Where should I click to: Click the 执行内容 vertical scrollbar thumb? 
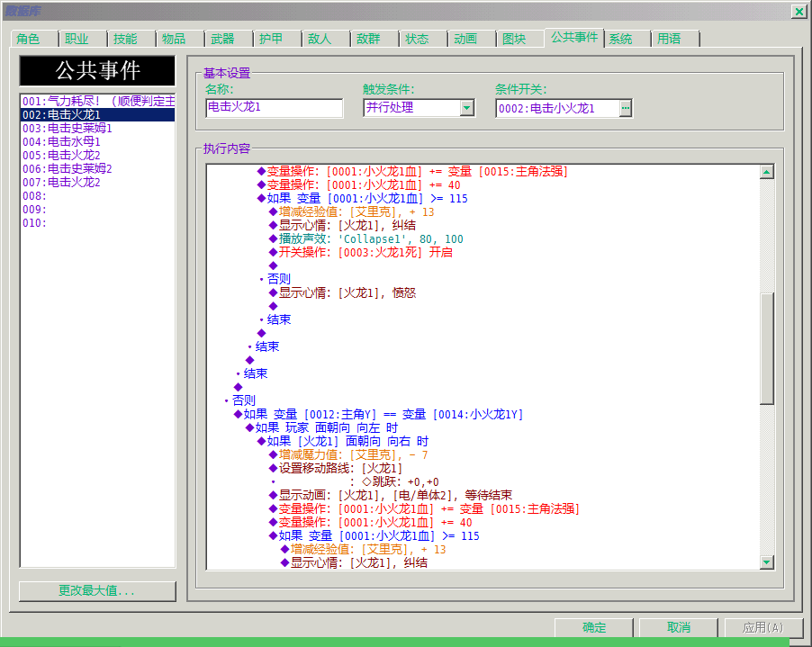(767, 348)
